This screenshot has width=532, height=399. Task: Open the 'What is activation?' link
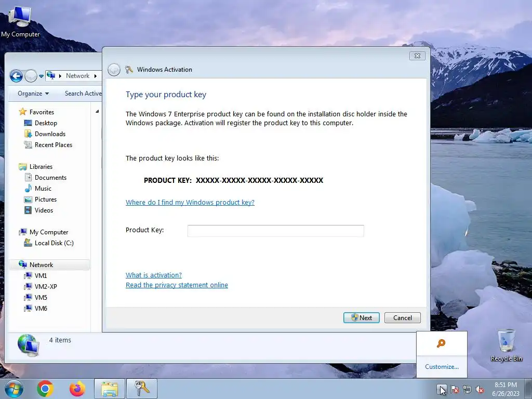[x=154, y=275]
